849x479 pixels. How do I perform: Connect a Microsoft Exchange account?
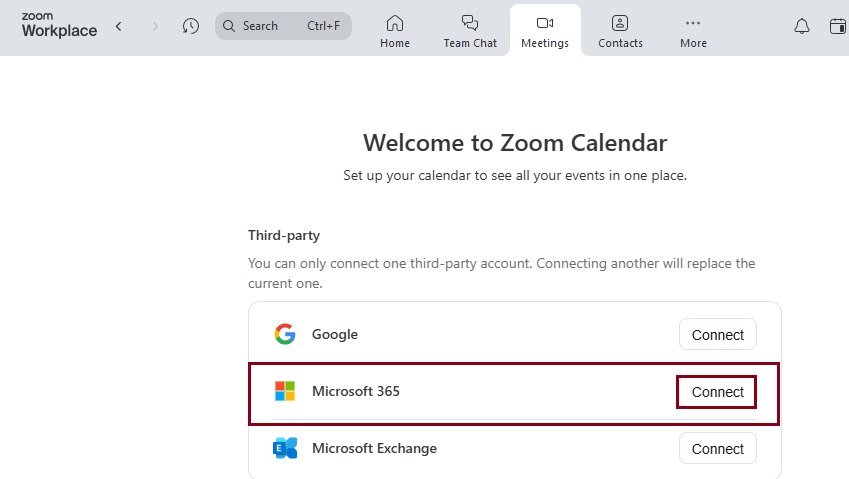click(x=717, y=449)
